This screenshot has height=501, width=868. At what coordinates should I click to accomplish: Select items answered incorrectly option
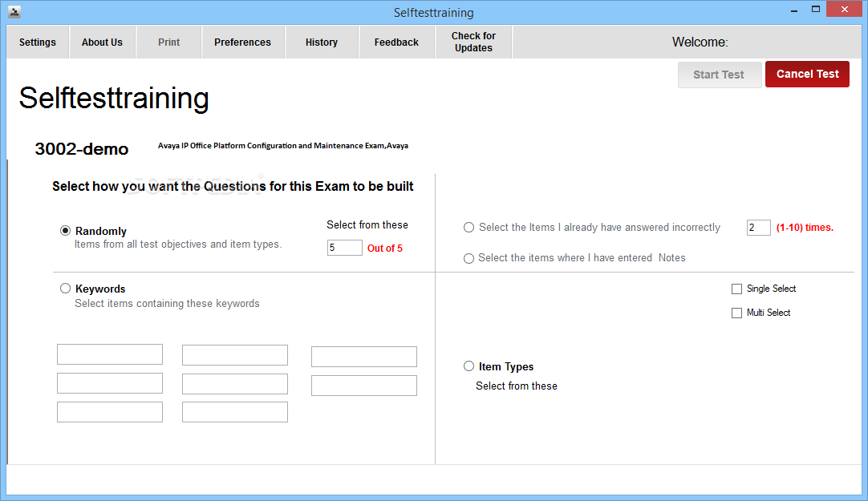click(468, 228)
